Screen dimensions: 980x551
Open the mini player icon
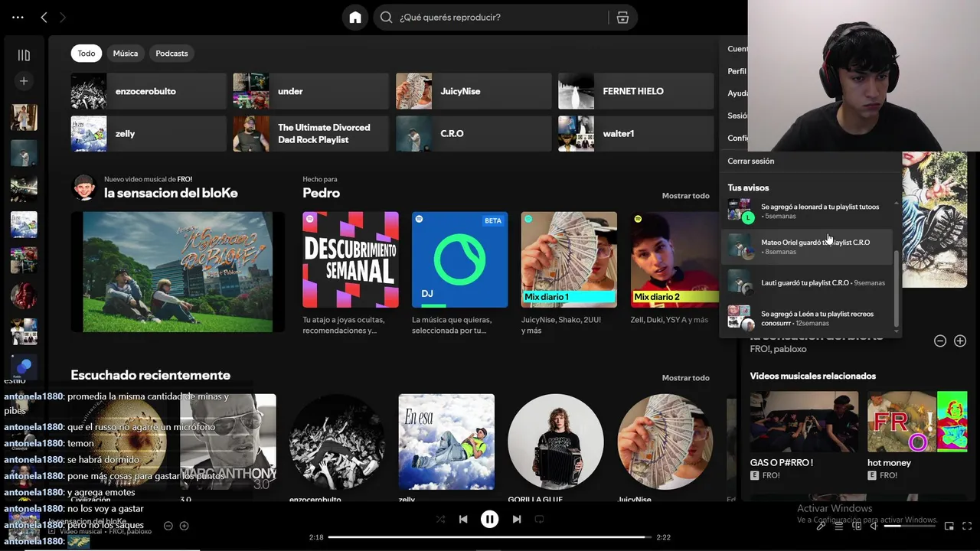click(949, 526)
